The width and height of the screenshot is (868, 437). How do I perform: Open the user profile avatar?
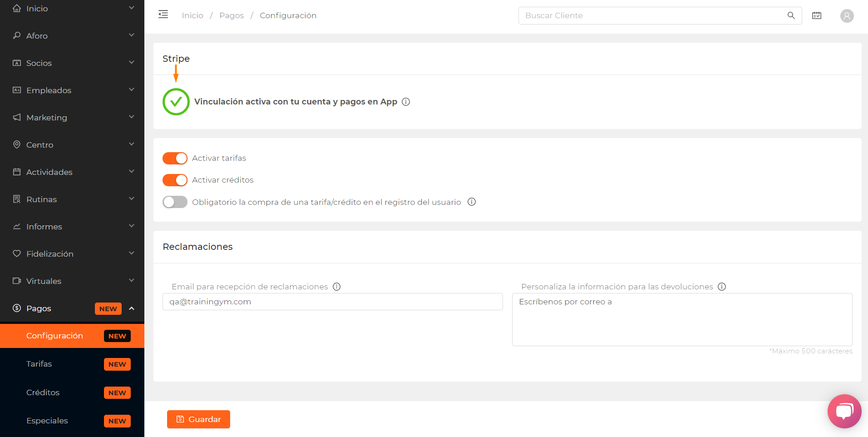click(x=847, y=16)
